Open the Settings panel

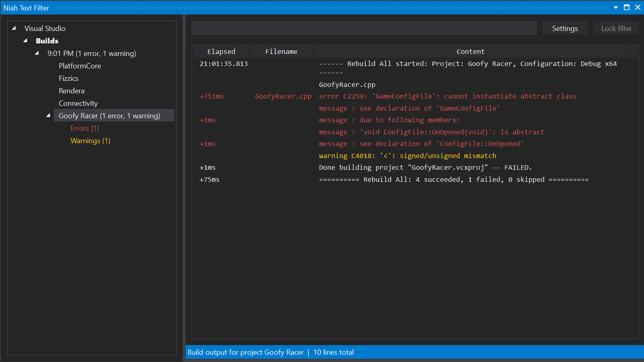[565, 28]
